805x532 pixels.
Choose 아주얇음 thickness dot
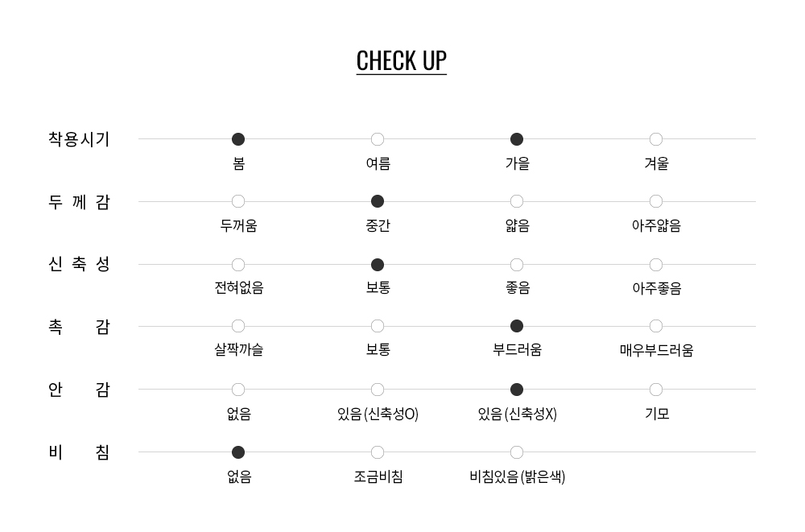656,201
